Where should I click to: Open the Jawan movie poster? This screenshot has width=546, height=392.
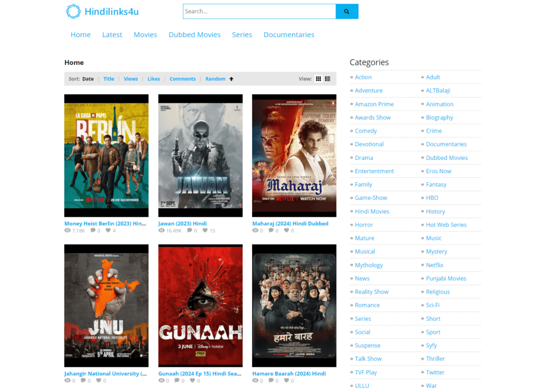pyautogui.click(x=200, y=156)
